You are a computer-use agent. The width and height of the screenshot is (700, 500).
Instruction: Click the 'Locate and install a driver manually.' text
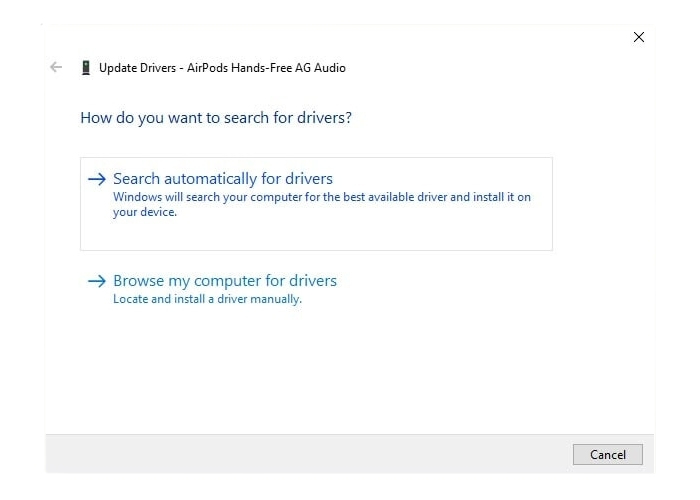tap(208, 299)
